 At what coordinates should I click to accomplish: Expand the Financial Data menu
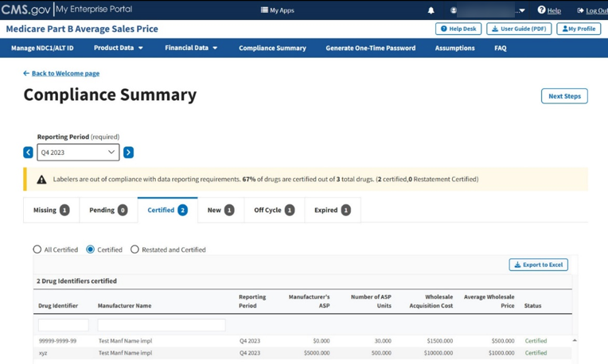tap(191, 48)
